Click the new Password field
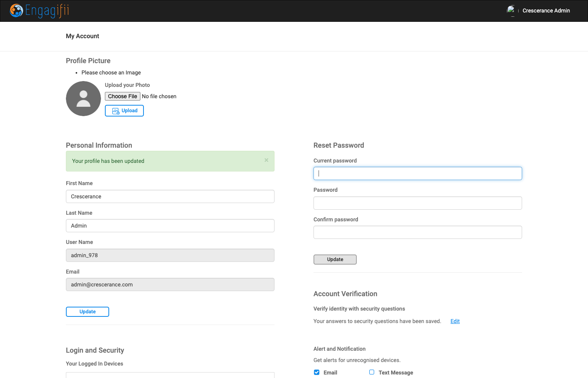This screenshot has height=378, width=588. click(x=418, y=203)
